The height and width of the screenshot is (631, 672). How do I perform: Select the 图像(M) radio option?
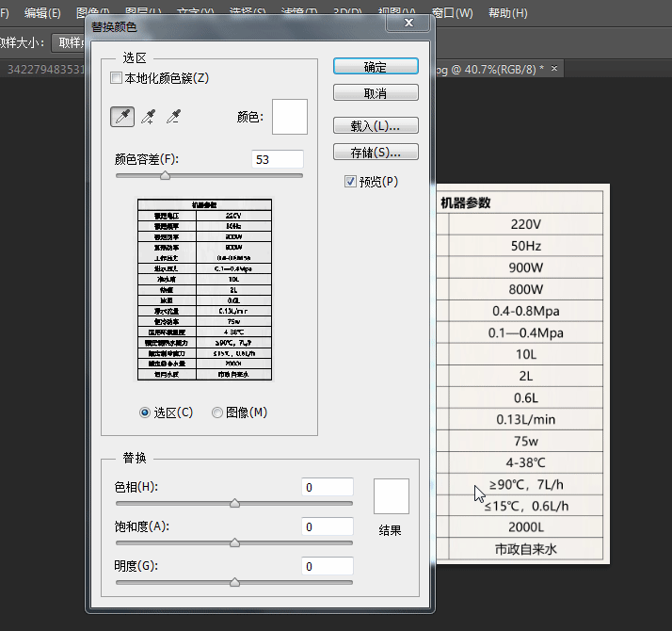217,413
